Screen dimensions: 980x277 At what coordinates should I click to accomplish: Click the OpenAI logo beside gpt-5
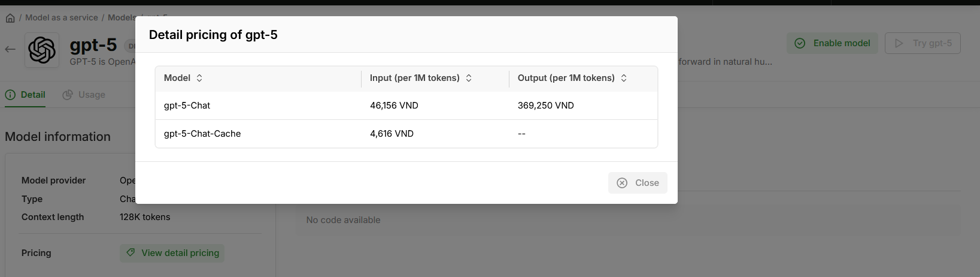42,50
